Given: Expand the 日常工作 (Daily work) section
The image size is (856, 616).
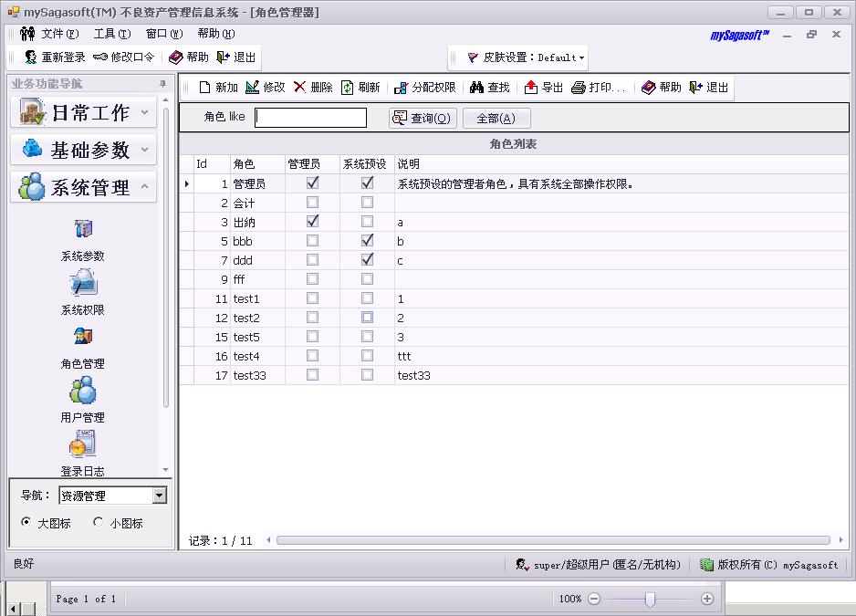Looking at the screenshot, I should pos(84,112).
